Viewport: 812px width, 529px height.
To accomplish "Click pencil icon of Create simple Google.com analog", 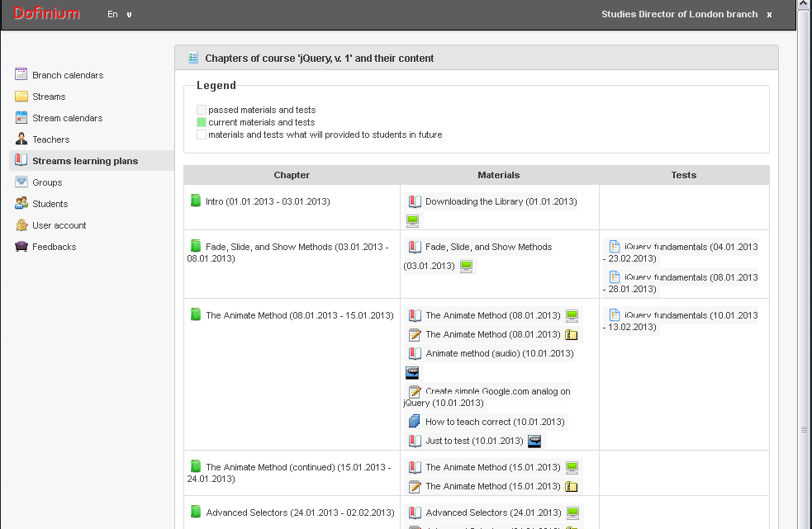I will click(x=415, y=392).
